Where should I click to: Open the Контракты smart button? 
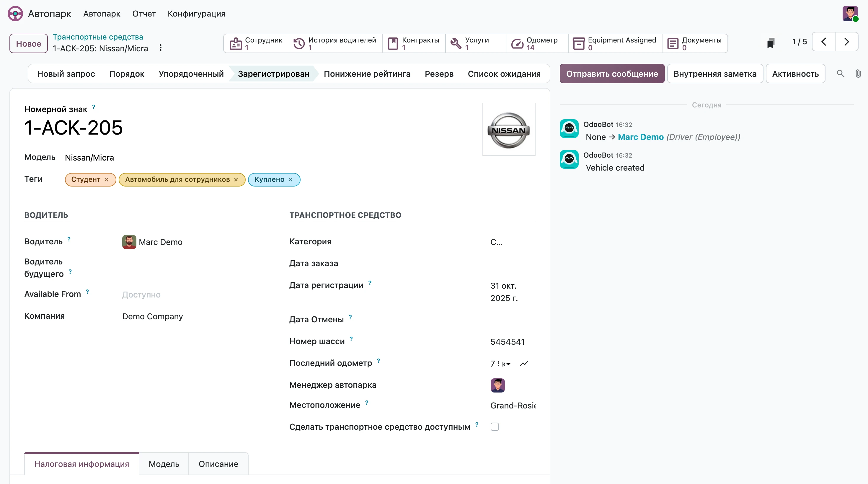[414, 43]
